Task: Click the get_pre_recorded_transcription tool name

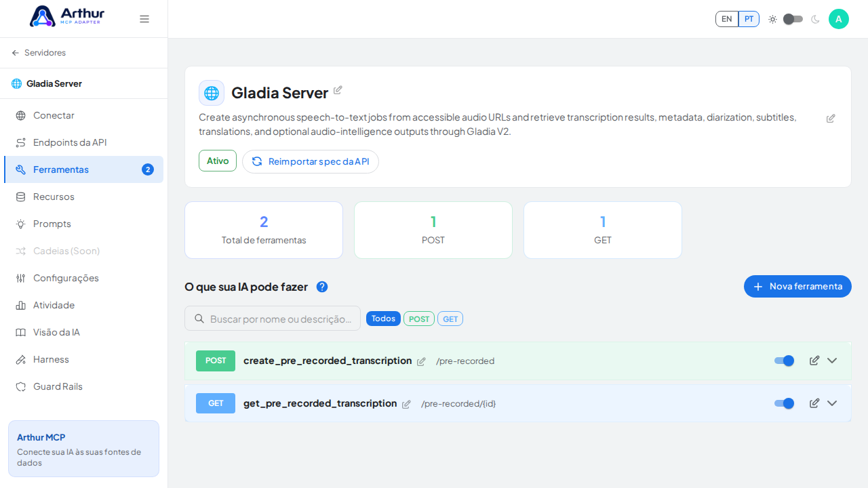Action: (x=320, y=403)
